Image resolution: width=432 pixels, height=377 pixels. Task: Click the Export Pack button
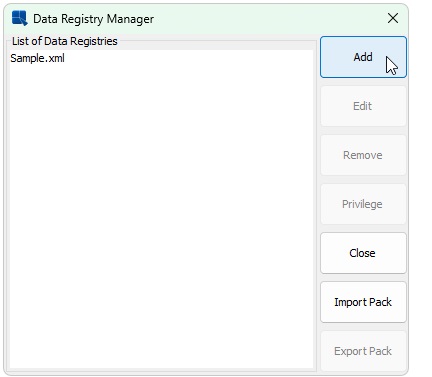[363, 351]
